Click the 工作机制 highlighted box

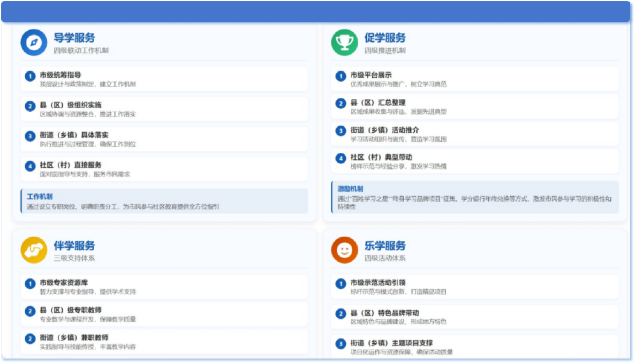164,201
